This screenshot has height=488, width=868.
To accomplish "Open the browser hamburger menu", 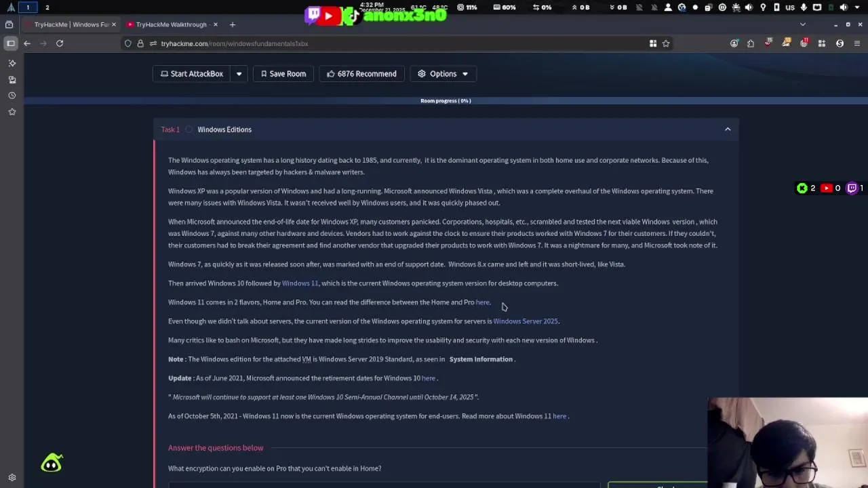I will (x=857, y=43).
